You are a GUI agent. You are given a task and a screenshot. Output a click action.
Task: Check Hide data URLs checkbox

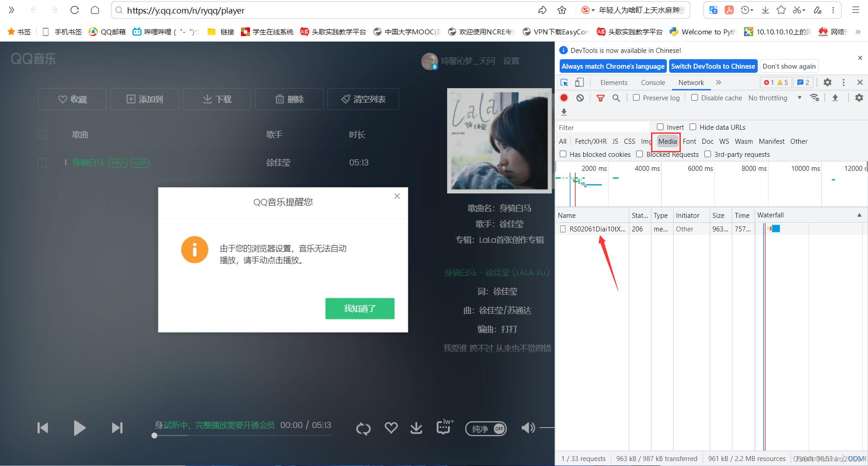coord(693,127)
